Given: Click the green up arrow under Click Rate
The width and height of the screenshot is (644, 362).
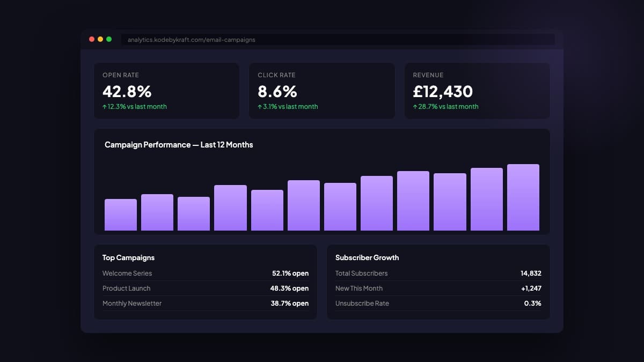Looking at the screenshot, I should pos(260,107).
